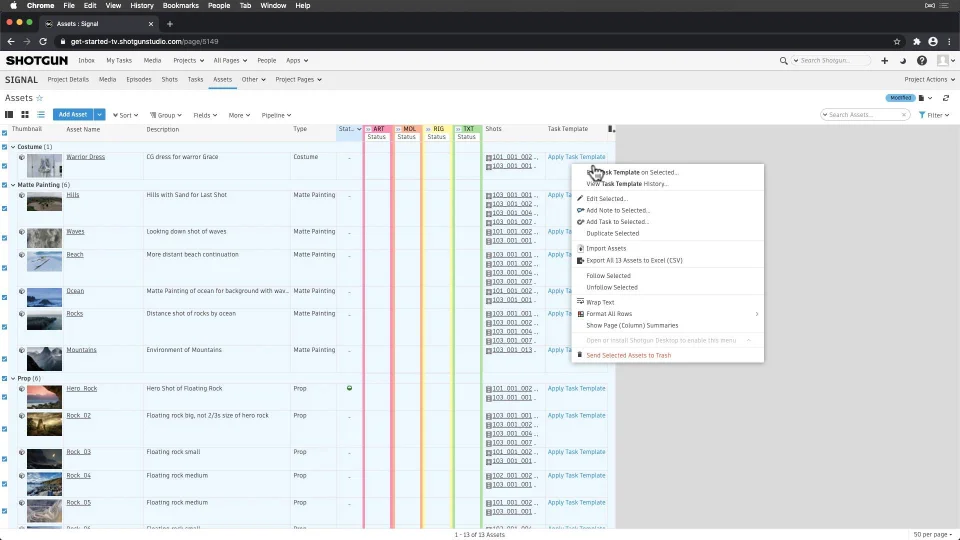Uncheck the Hills row checkbox
This screenshot has width=960, height=540.
[4, 208]
